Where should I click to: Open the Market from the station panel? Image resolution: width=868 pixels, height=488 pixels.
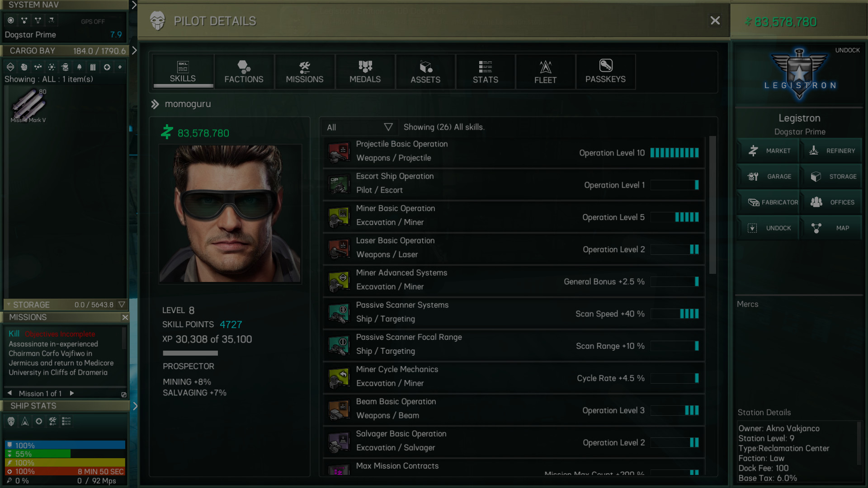click(x=768, y=150)
